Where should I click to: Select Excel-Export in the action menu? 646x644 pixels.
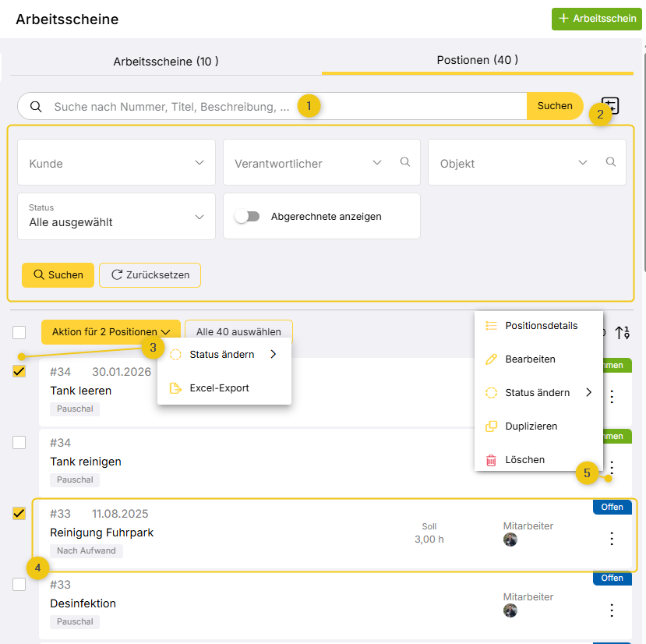(219, 387)
